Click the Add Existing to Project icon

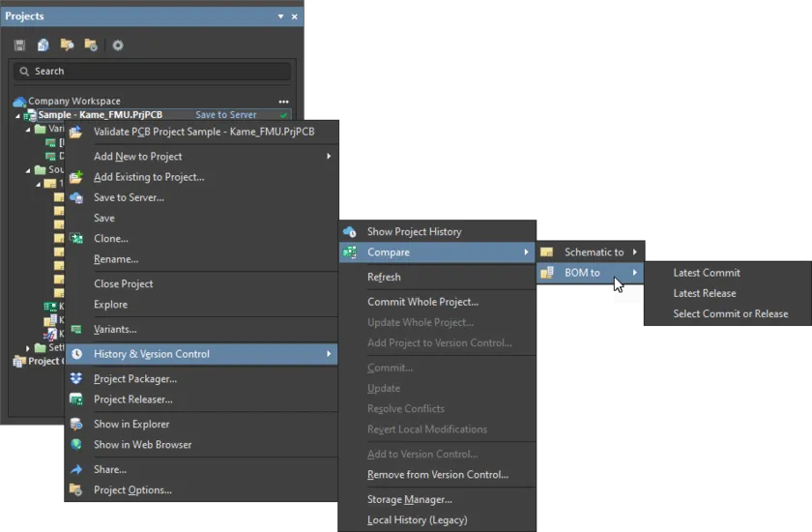pyautogui.click(x=76, y=177)
